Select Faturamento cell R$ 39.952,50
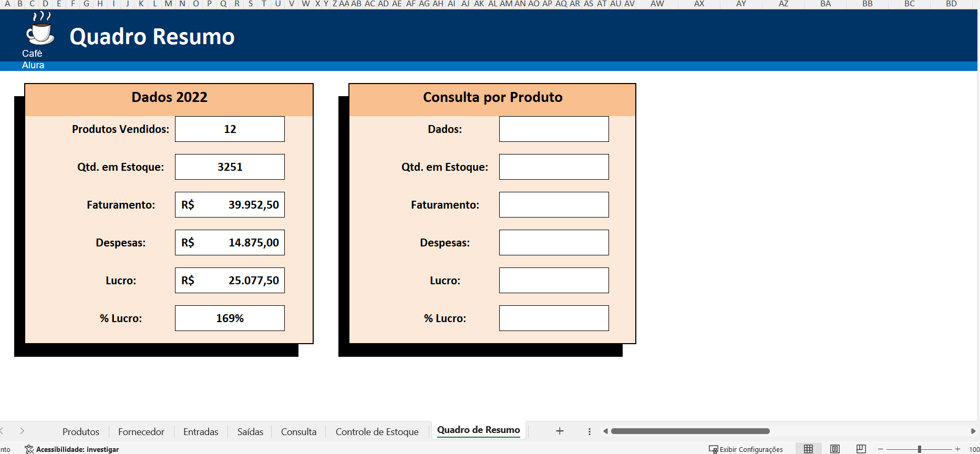The image size is (980, 454). (230, 204)
